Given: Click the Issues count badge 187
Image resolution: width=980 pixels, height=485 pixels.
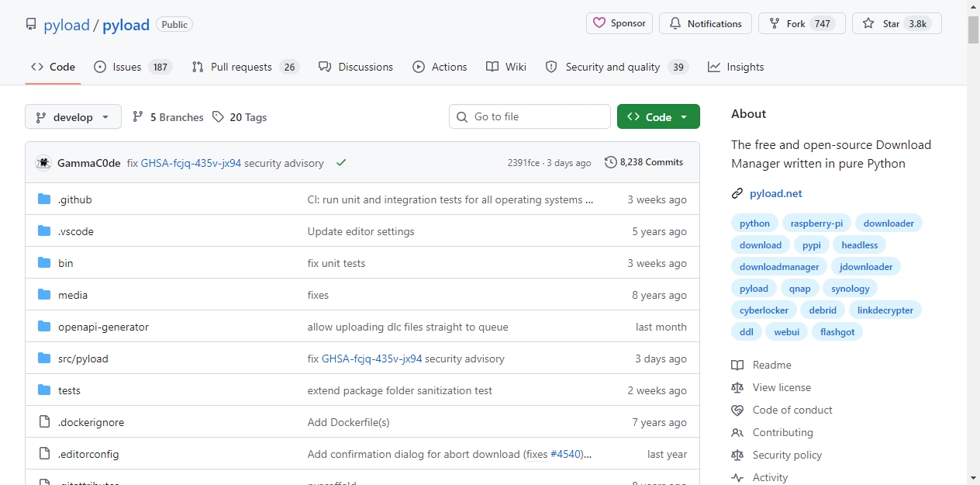Looking at the screenshot, I should pyautogui.click(x=160, y=67).
